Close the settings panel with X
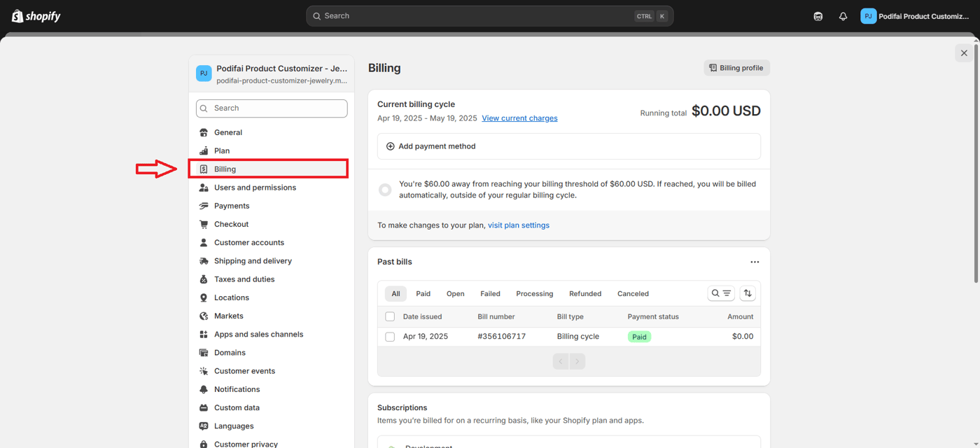 [964, 53]
